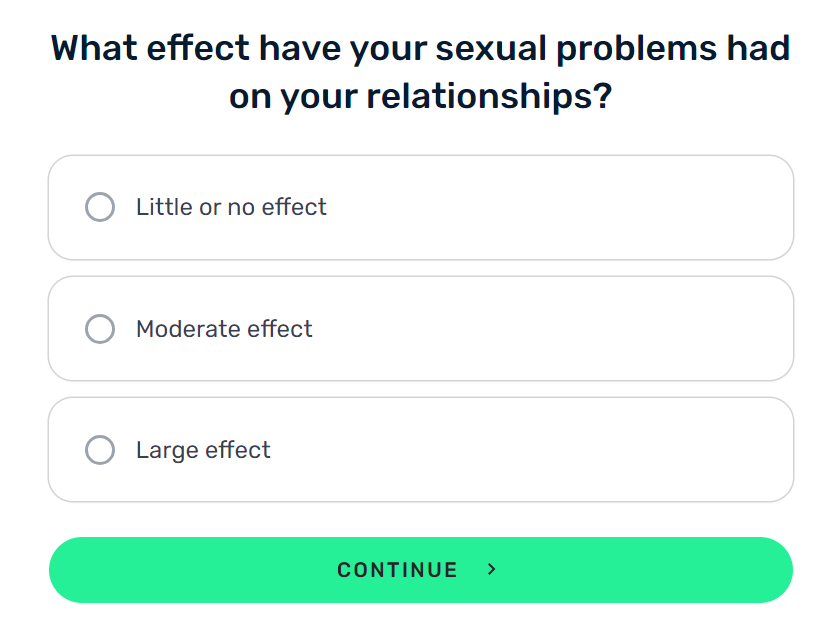The image size is (840, 639).
Task: Click the 'Moderate effect' label text
Action: coord(224,329)
